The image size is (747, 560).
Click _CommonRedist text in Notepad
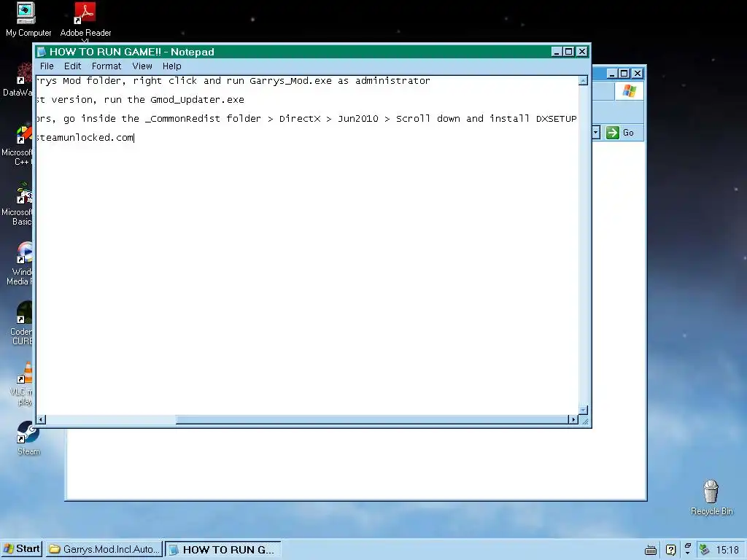click(182, 119)
